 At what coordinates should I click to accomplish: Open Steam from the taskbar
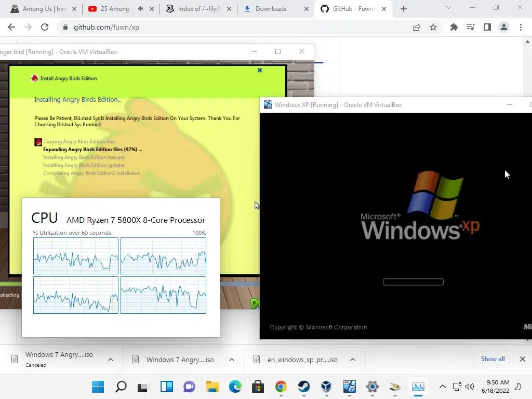303,387
